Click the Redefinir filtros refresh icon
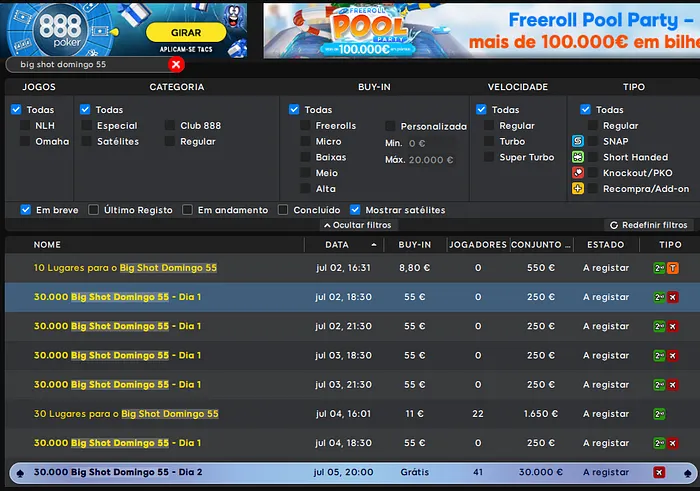This screenshot has width=700, height=491. click(x=614, y=225)
